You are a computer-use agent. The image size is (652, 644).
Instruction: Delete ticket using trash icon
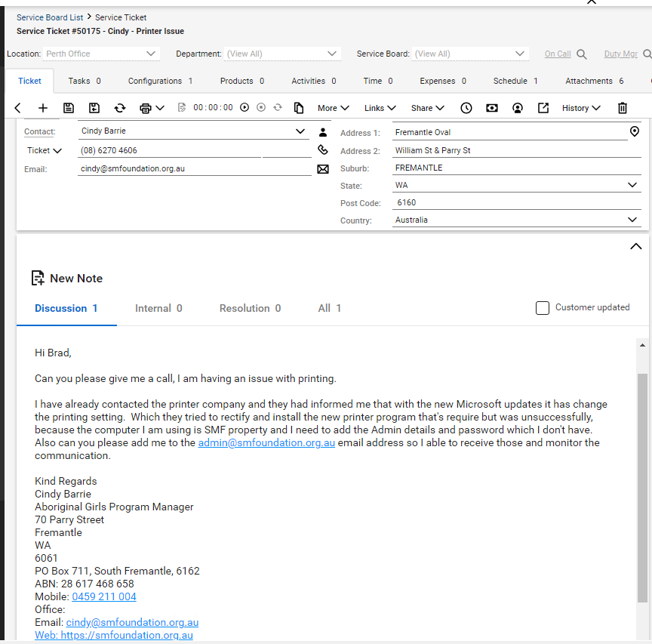tap(623, 108)
